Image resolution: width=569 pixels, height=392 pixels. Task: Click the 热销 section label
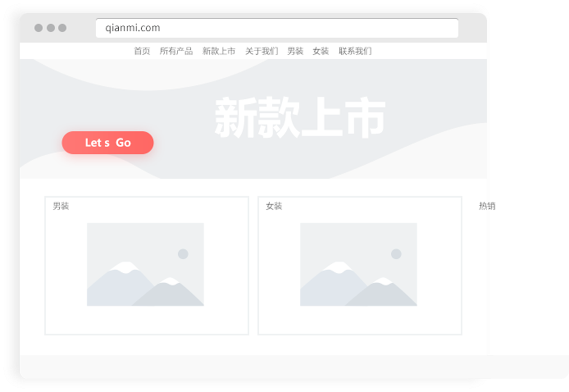click(x=487, y=206)
